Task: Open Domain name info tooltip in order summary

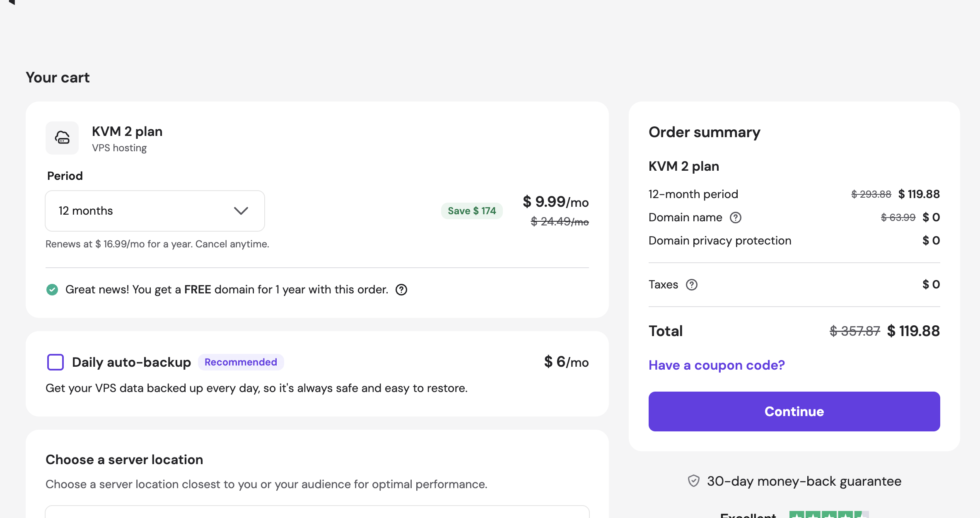Action: (x=736, y=218)
